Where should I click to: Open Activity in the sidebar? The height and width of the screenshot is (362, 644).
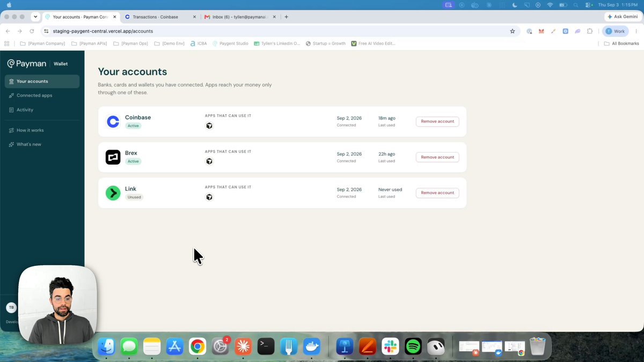click(x=42, y=110)
